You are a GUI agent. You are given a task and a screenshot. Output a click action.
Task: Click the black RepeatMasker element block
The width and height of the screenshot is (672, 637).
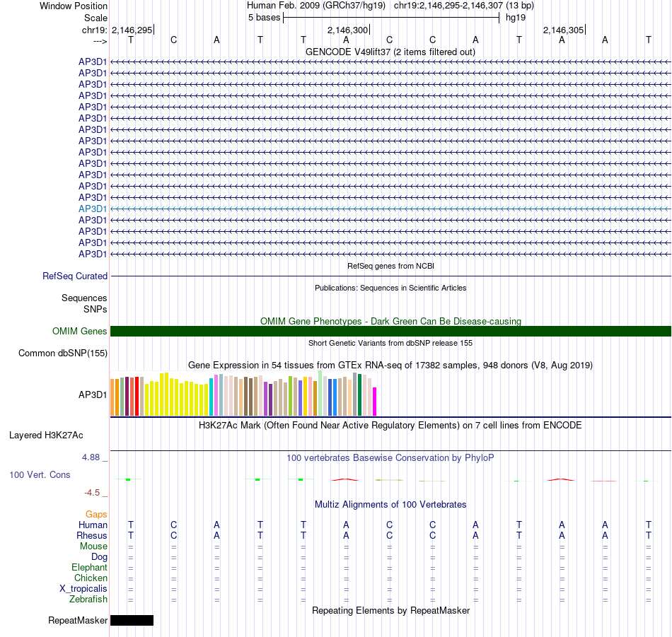click(132, 620)
